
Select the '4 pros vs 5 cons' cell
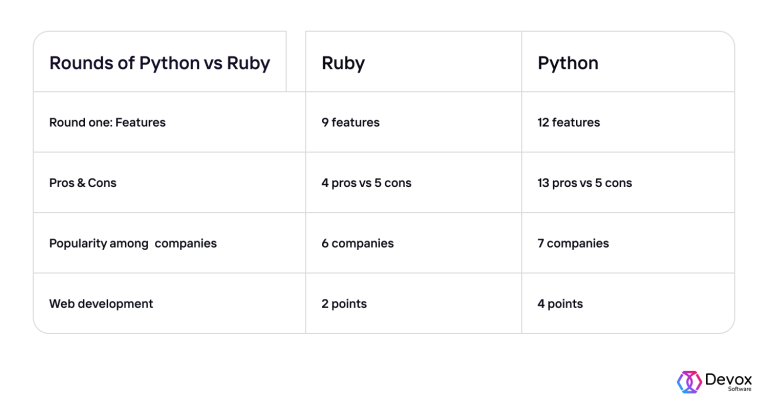click(366, 183)
